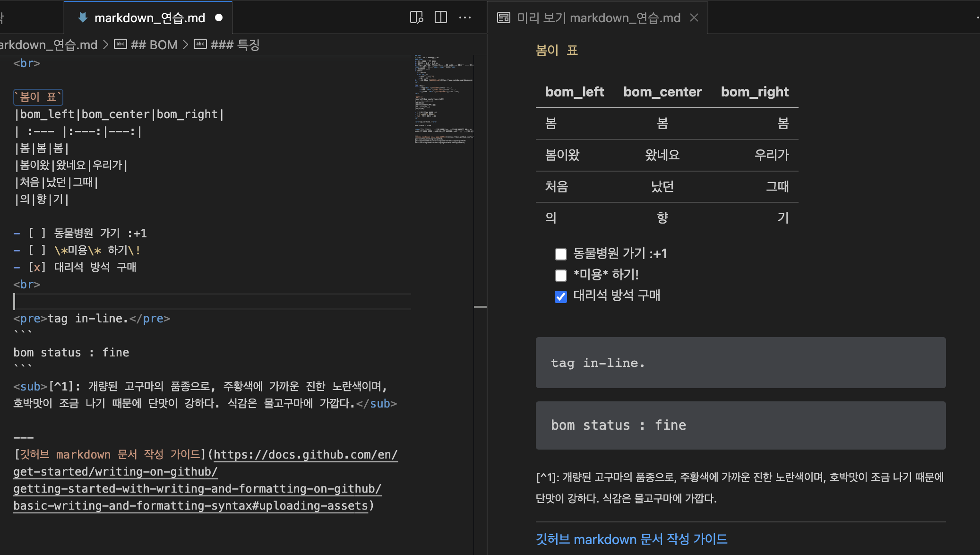Click the abc symbol icon before ### 특징
980x555 pixels.
200,44
